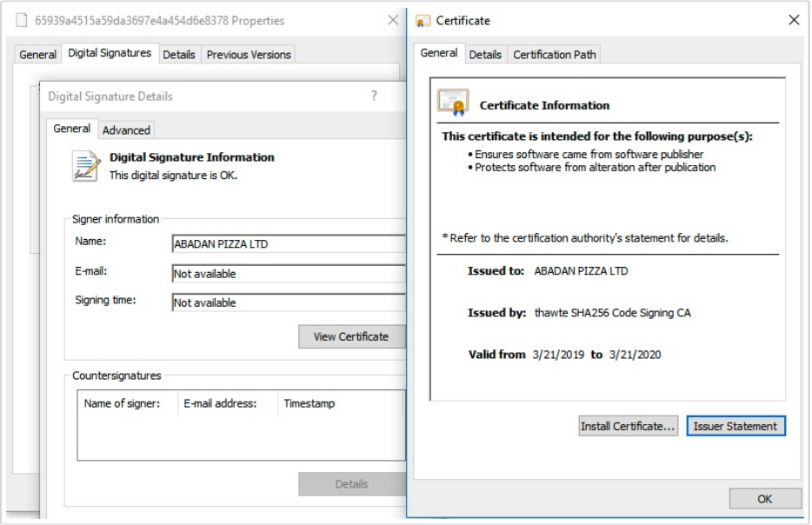
Task: Click the Signing time field showing Not available
Action: [289, 302]
